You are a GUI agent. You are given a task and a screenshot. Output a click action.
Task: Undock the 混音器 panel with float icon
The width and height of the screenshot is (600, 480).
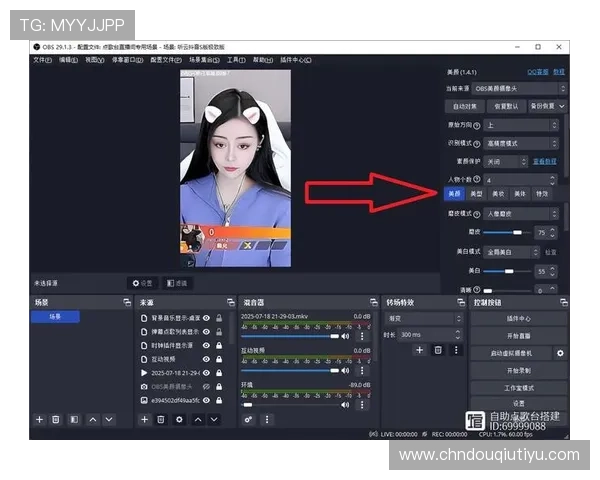tap(374, 302)
